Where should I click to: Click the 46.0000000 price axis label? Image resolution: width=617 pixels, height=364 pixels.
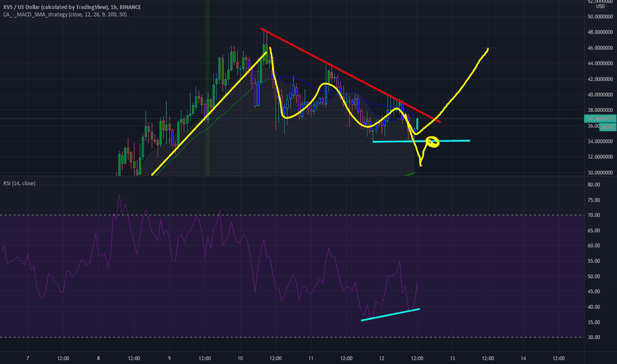click(x=600, y=48)
